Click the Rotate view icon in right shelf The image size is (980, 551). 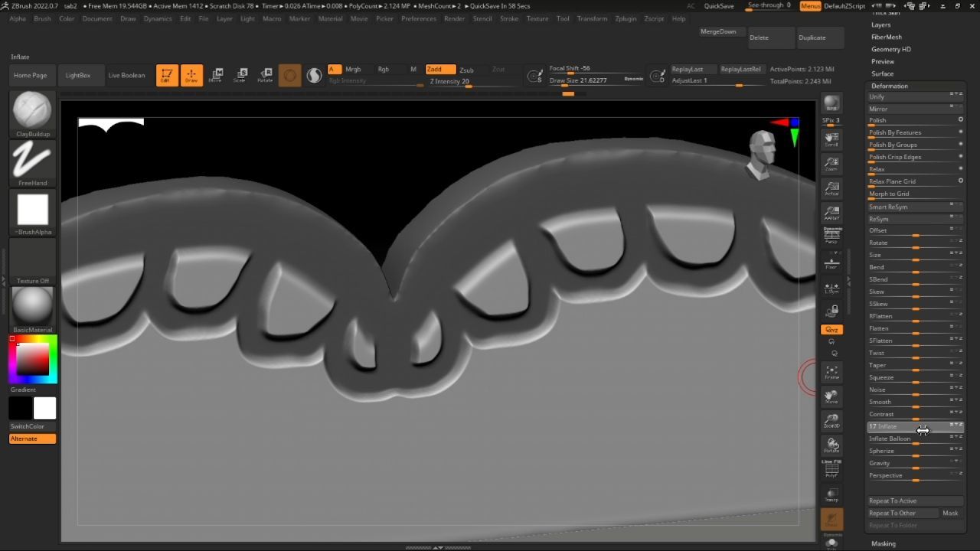pos(831,445)
